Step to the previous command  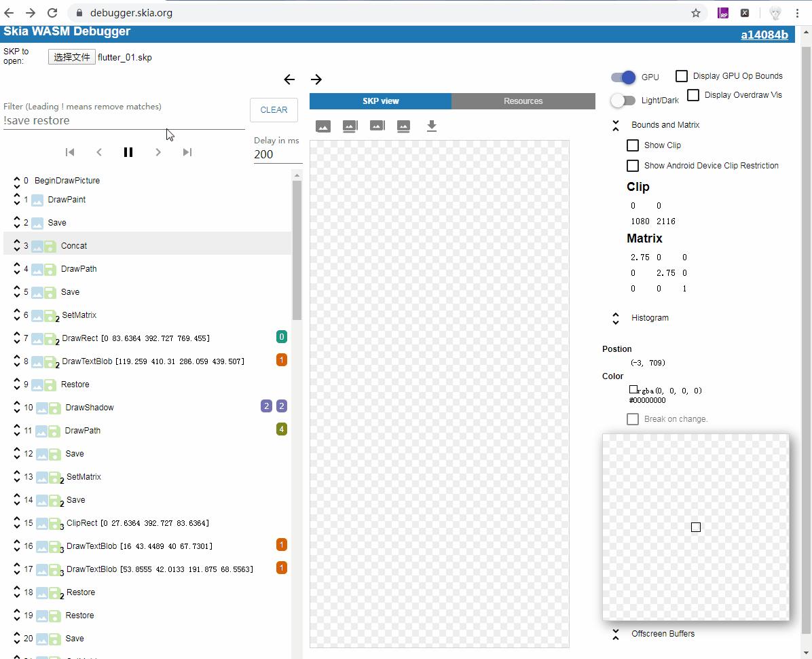click(x=99, y=152)
